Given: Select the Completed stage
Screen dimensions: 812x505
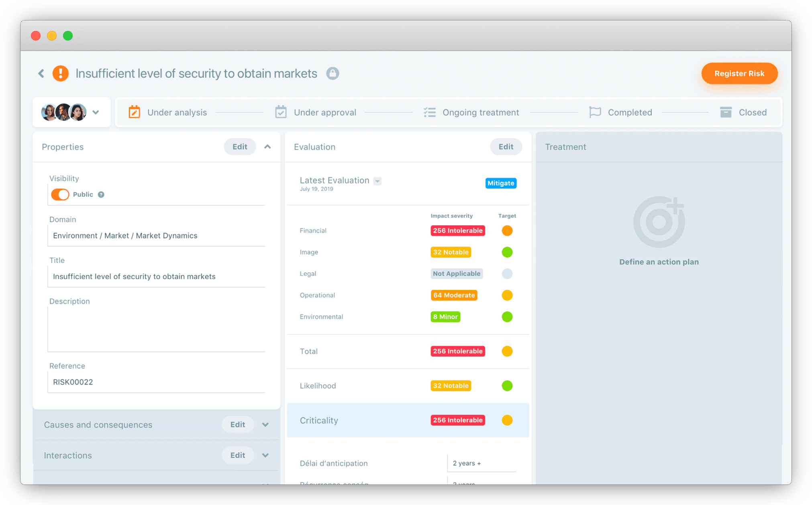Looking at the screenshot, I should (x=620, y=112).
